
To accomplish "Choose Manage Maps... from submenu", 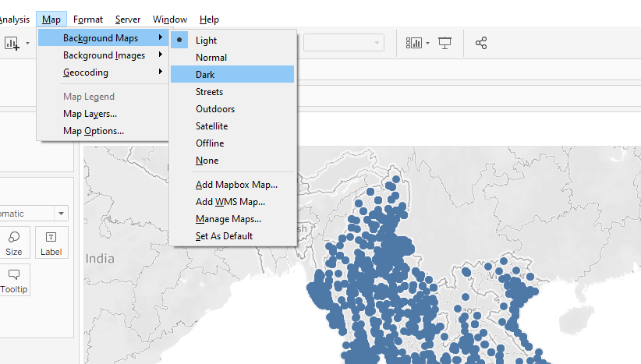I will coord(228,219).
